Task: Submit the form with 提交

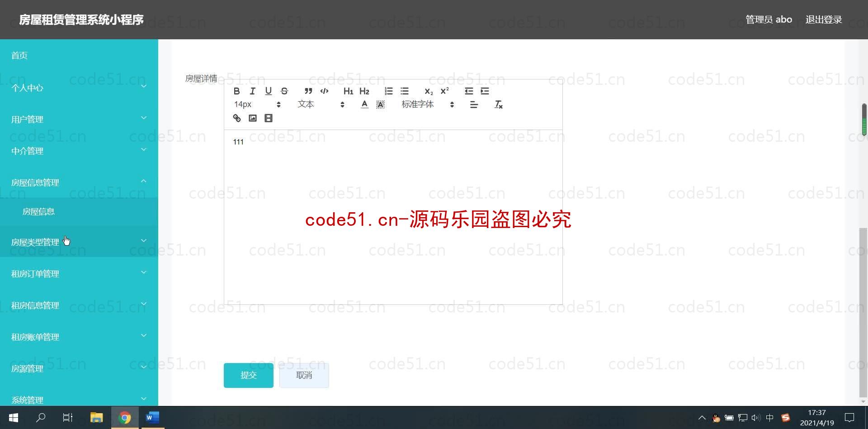Action: [x=249, y=375]
